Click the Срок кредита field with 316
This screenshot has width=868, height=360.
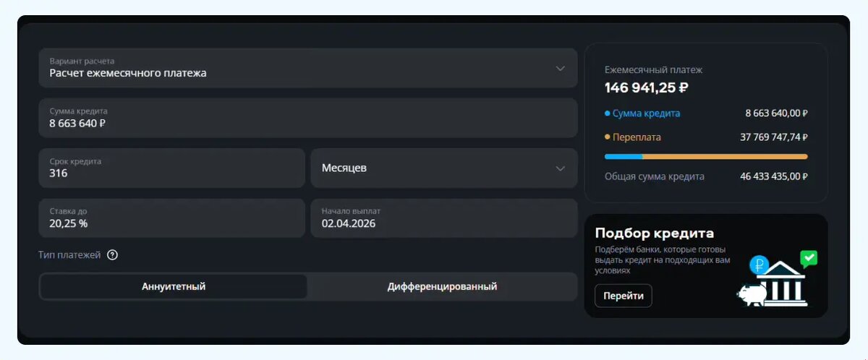(x=172, y=168)
